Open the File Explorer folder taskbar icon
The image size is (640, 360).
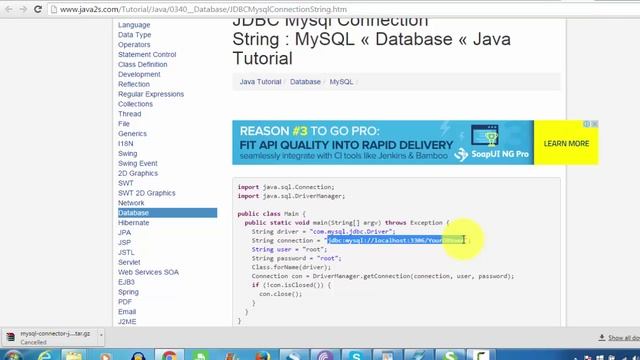click(74, 356)
